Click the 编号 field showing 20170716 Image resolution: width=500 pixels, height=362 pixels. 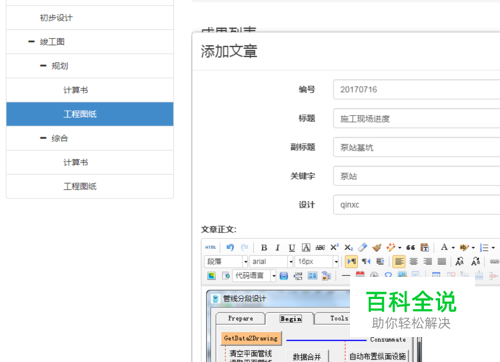(x=417, y=89)
